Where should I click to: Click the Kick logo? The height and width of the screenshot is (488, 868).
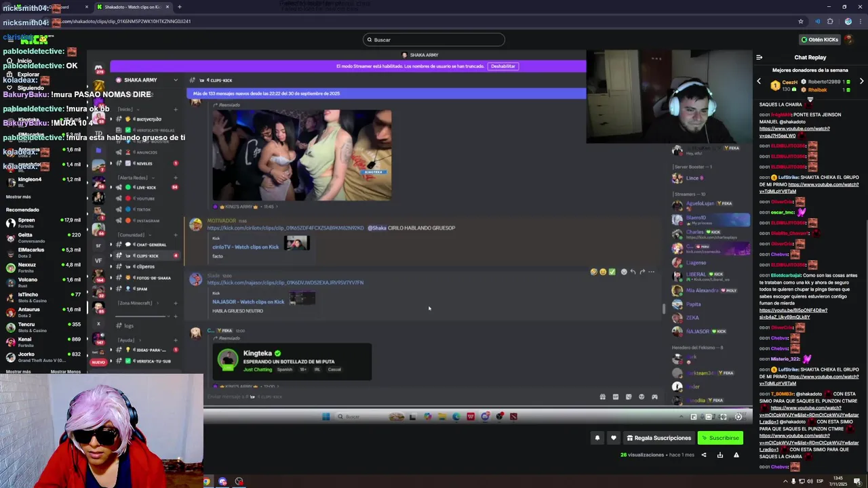coord(34,40)
